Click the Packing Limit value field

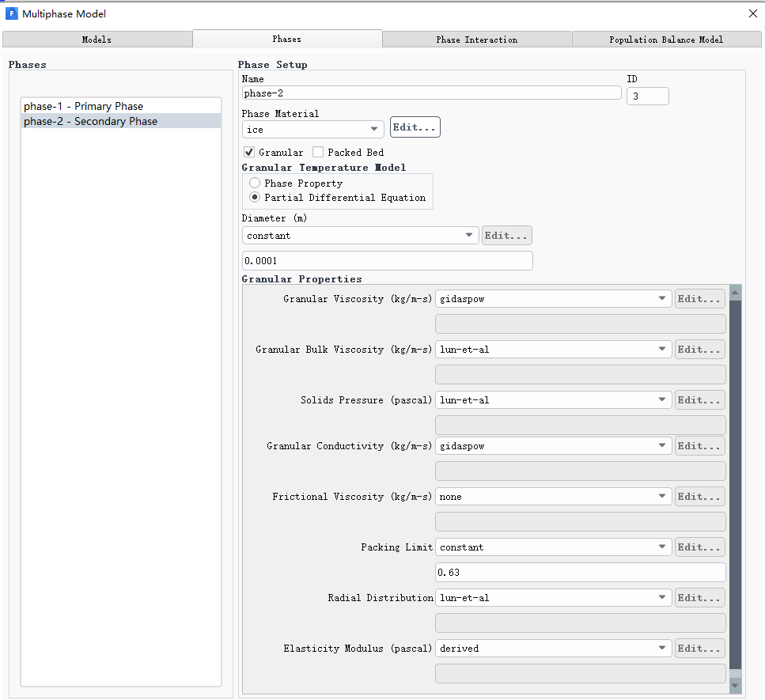coord(580,572)
